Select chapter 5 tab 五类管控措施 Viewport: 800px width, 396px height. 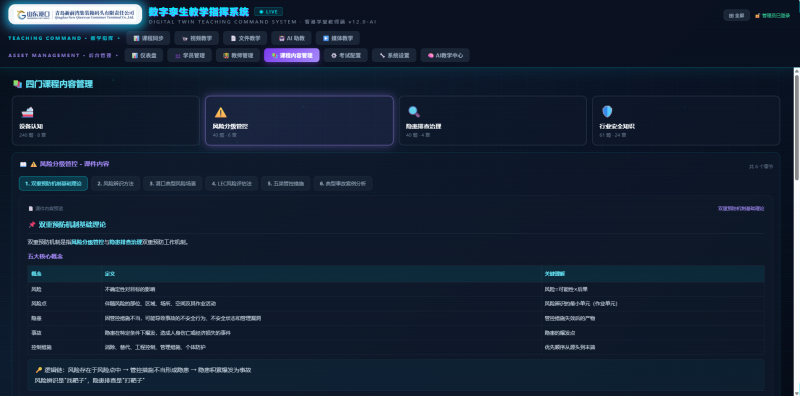pyautogui.click(x=286, y=183)
